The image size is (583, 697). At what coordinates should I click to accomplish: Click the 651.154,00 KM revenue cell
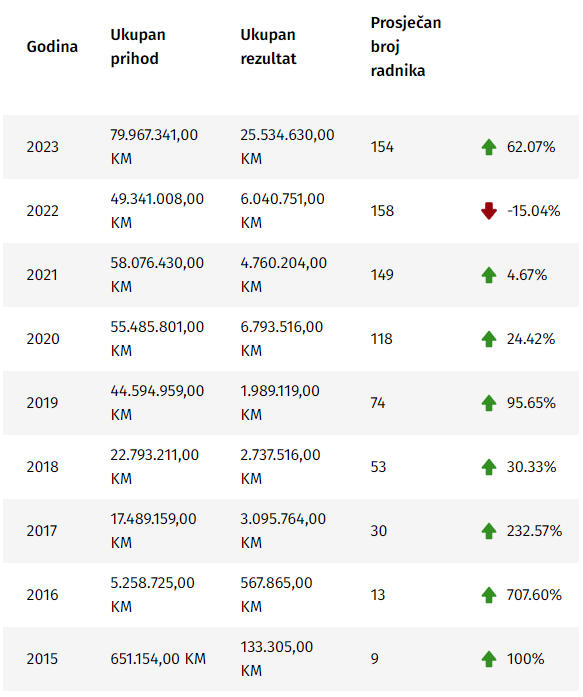point(158,659)
